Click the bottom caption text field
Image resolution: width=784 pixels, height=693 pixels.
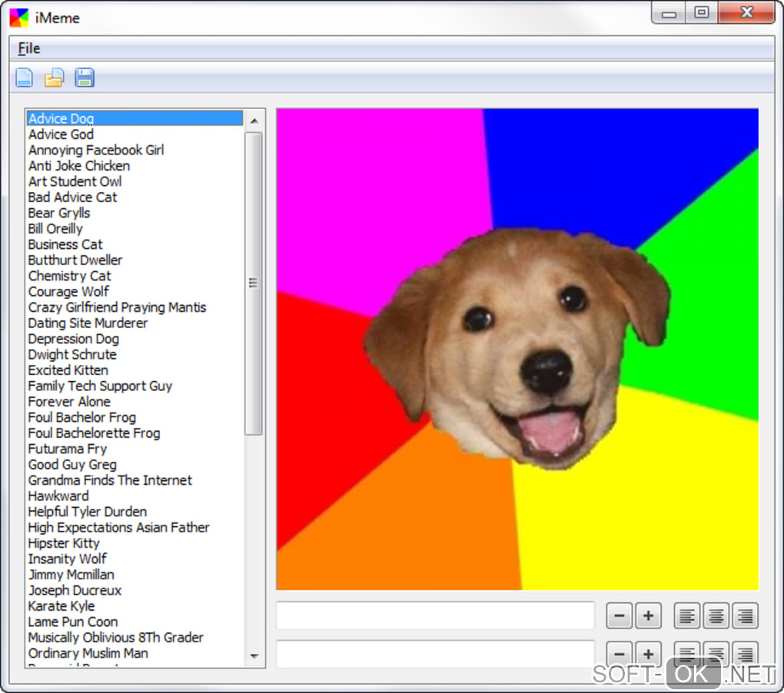point(436,654)
